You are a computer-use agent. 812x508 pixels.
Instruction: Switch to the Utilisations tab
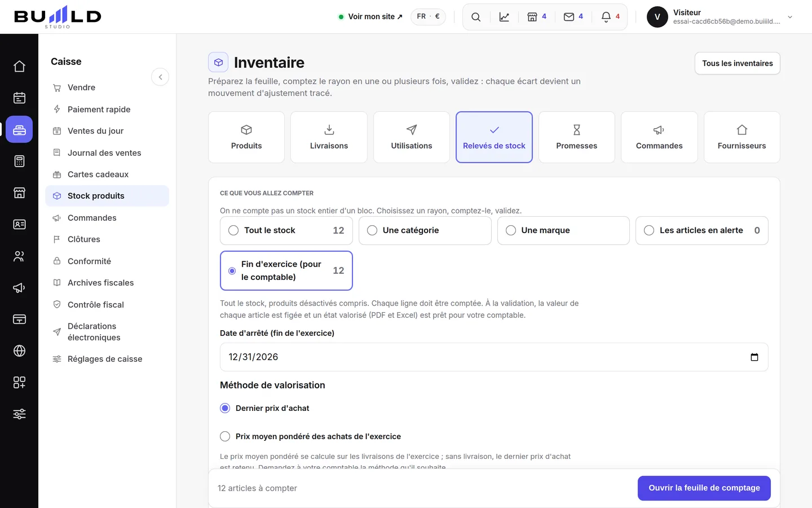tap(412, 137)
